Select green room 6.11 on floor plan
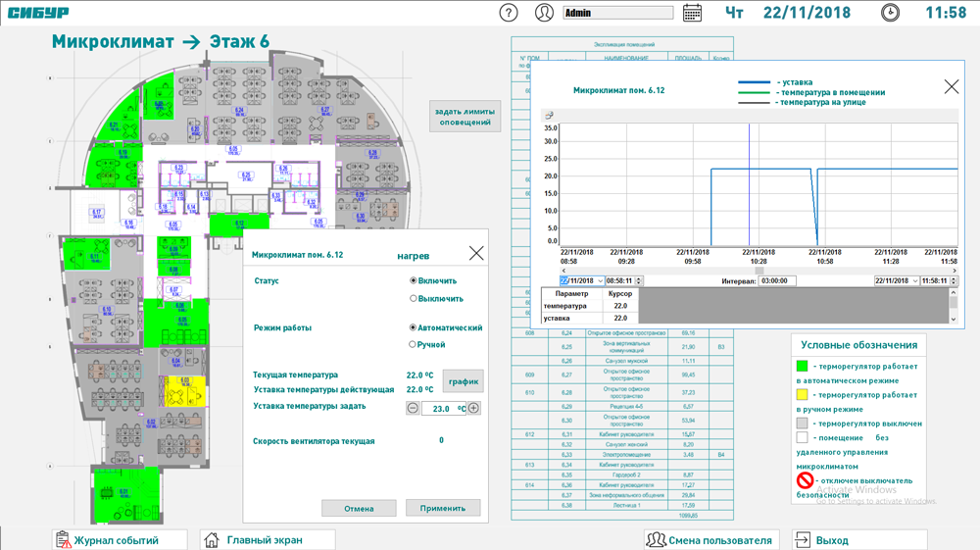The height and width of the screenshot is (550, 980). point(87,254)
